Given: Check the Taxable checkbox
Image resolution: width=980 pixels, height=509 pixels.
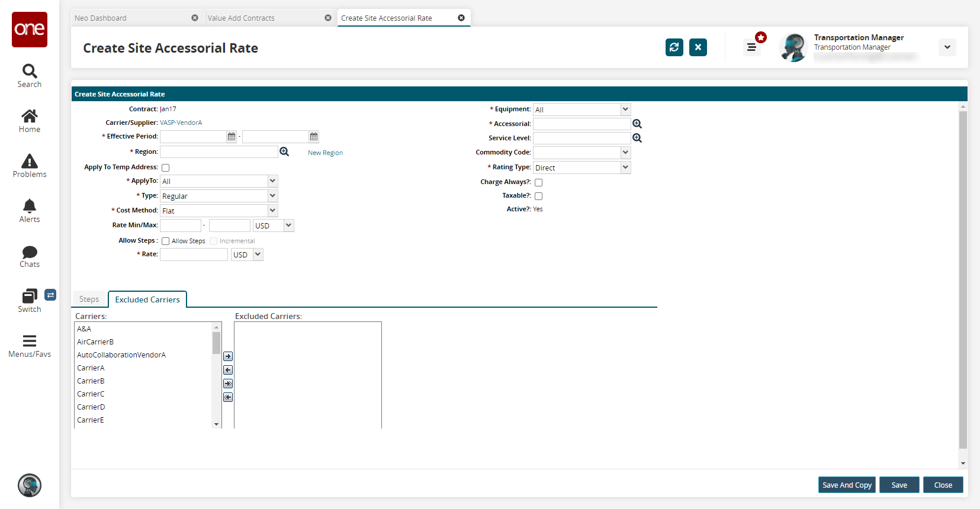Looking at the screenshot, I should (x=538, y=196).
